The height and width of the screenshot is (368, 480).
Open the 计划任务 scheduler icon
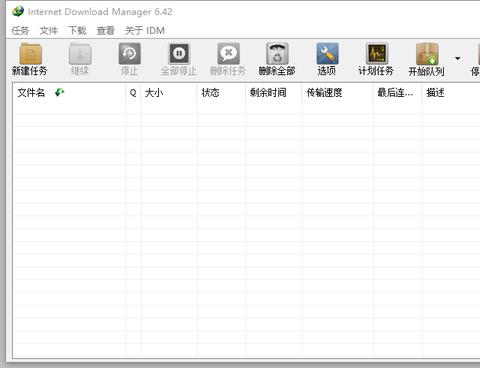tap(377, 54)
